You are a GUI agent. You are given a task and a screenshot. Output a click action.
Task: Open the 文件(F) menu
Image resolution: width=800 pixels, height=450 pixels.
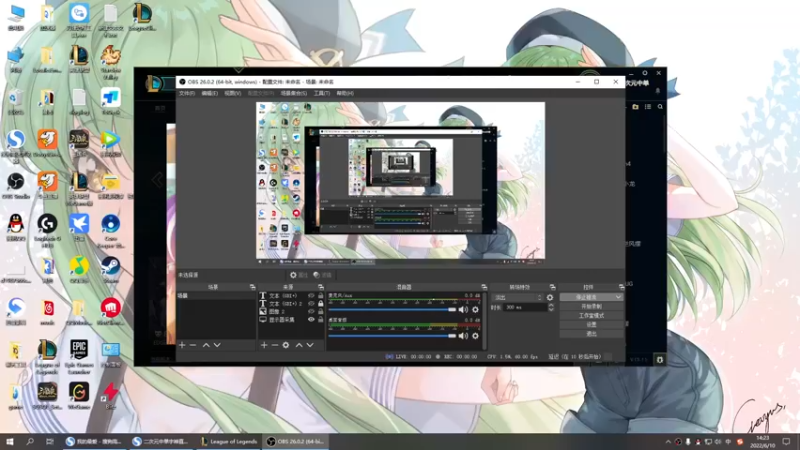(x=187, y=93)
